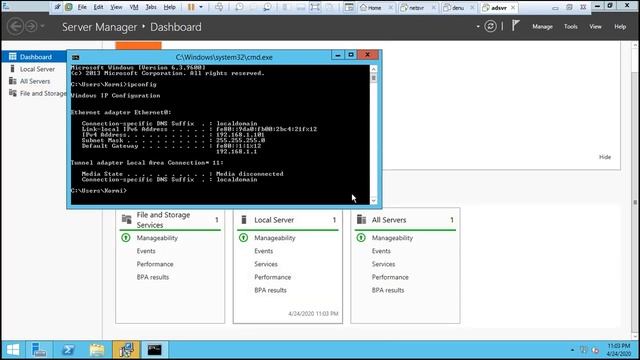The width and height of the screenshot is (640, 360).
Task: Open the Manage menu
Action: [x=542, y=27]
